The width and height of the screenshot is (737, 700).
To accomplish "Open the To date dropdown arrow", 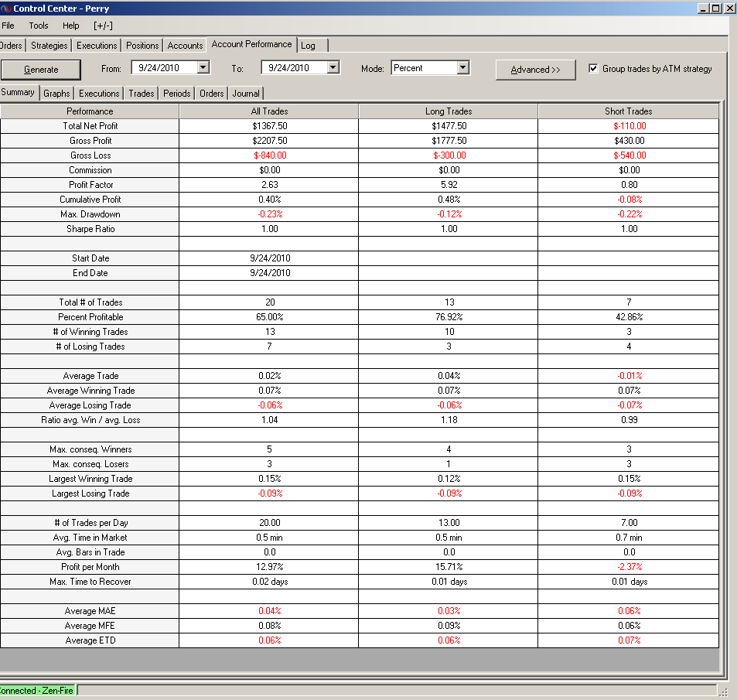I will (x=333, y=68).
